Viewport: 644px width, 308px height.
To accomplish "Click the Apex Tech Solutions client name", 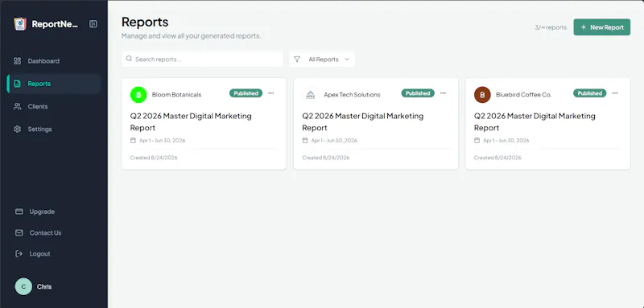I will click(352, 95).
